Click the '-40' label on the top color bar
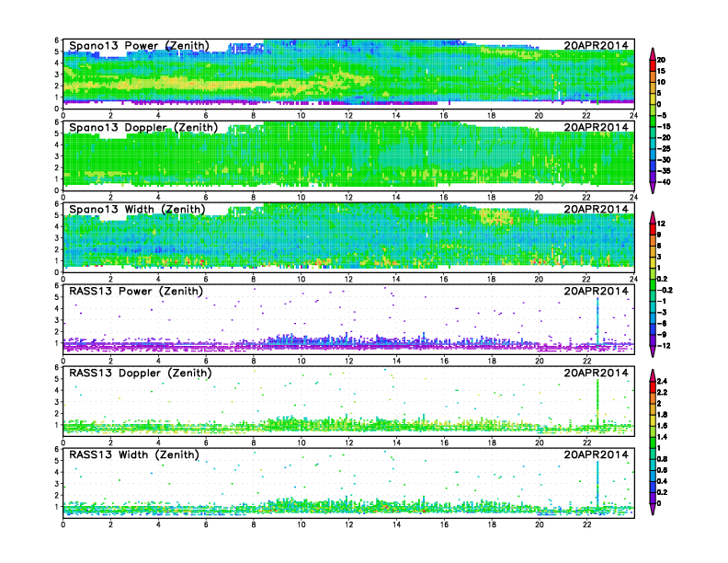This screenshot has height=563, width=728. (664, 182)
